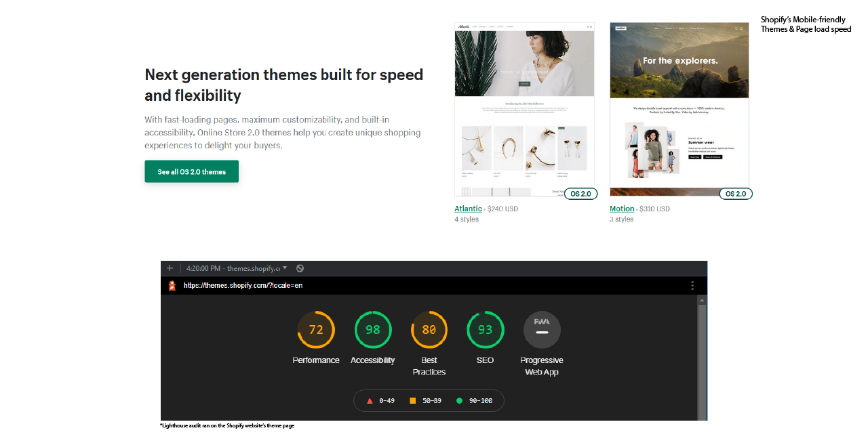Click the Lighthouse audit footnote caption
The width and height of the screenshot is (868, 443).
(227, 425)
